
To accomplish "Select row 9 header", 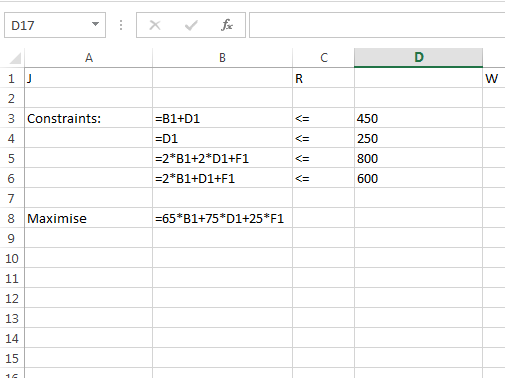I will point(12,239).
